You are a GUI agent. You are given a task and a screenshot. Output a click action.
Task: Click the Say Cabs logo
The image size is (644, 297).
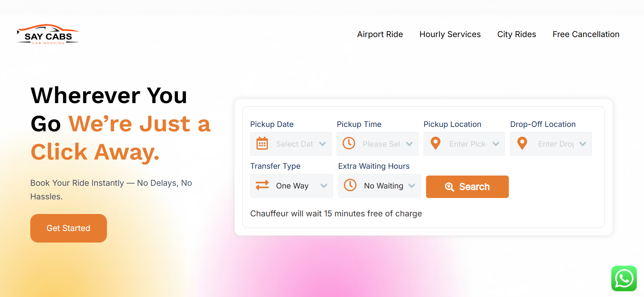click(x=48, y=34)
